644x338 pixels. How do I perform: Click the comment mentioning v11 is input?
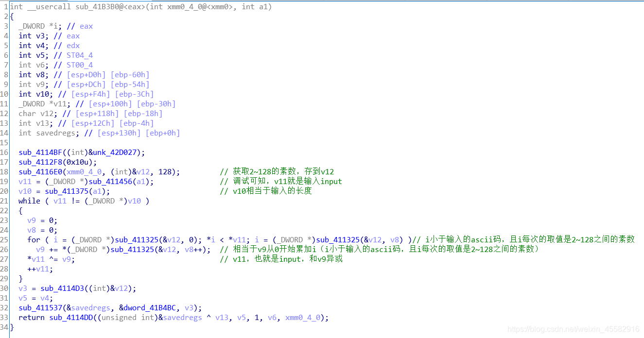point(281,181)
